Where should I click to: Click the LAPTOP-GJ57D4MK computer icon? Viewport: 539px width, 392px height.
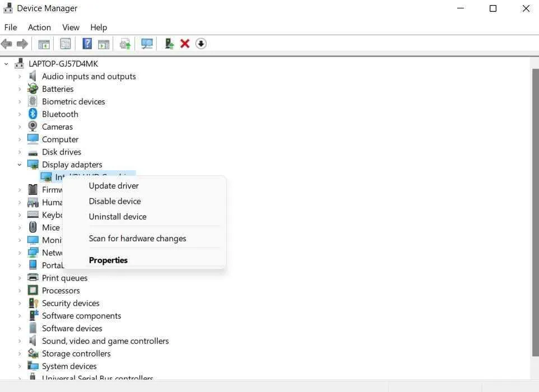coord(20,63)
